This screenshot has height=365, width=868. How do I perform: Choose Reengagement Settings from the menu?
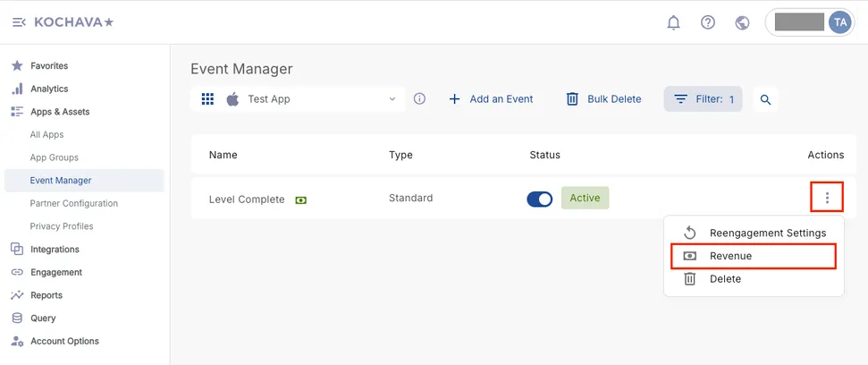coord(754,233)
